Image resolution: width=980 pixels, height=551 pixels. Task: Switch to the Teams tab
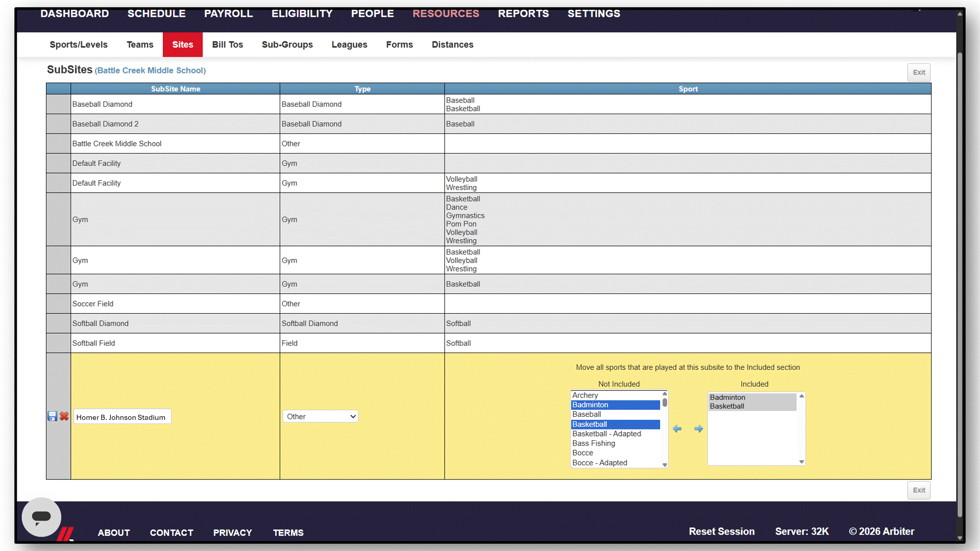[140, 44]
